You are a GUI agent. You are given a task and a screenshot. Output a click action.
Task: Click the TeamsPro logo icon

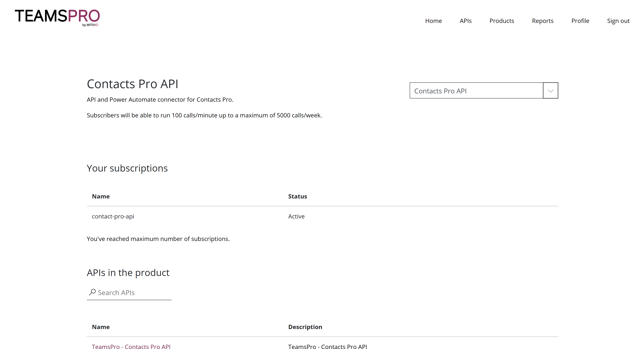(57, 17)
